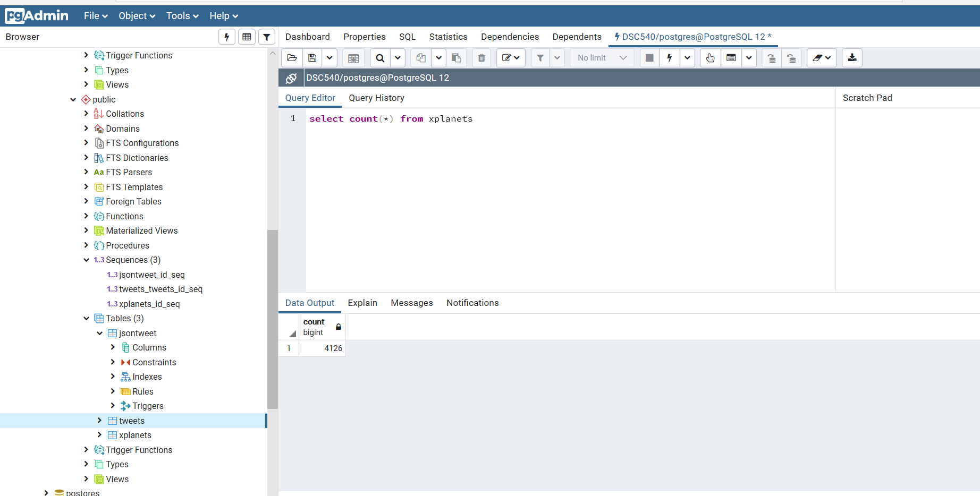
Task: Select the tweets_tweets_id_seq sequence
Action: [160, 289]
